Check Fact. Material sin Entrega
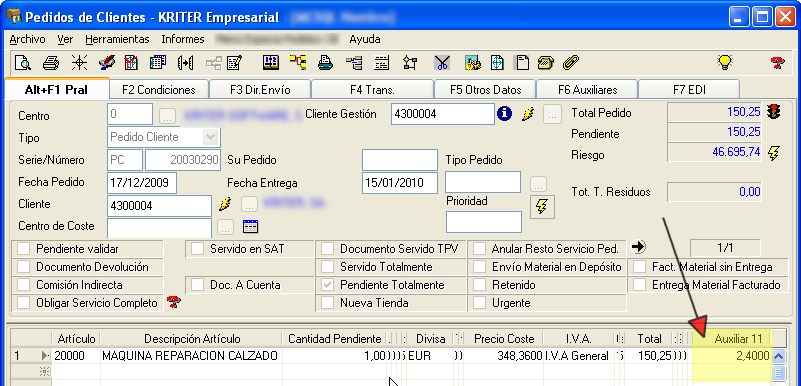Viewport: 801px width, 386px height. [x=640, y=267]
